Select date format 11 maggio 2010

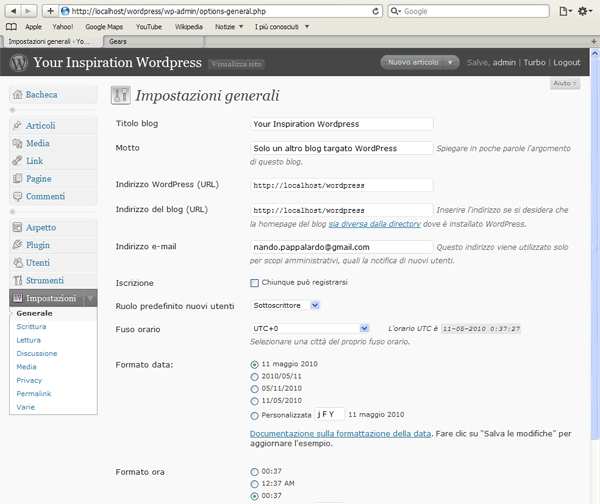pyautogui.click(x=254, y=364)
